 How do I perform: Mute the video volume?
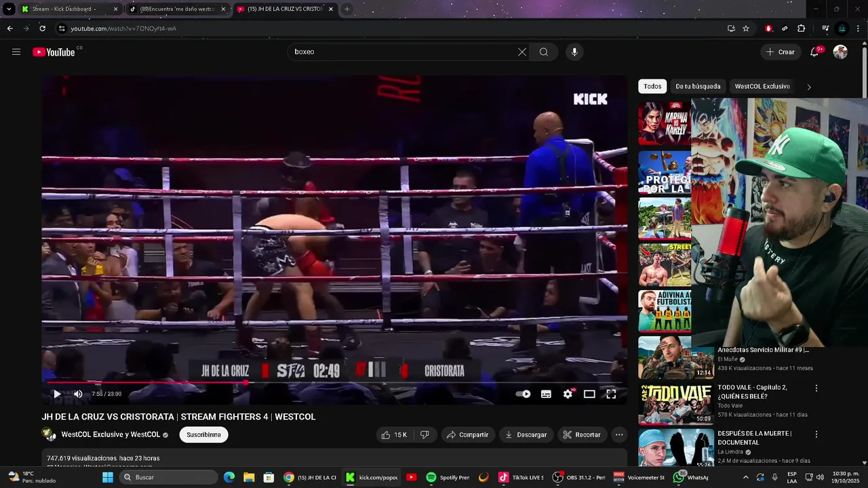coord(78,394)
